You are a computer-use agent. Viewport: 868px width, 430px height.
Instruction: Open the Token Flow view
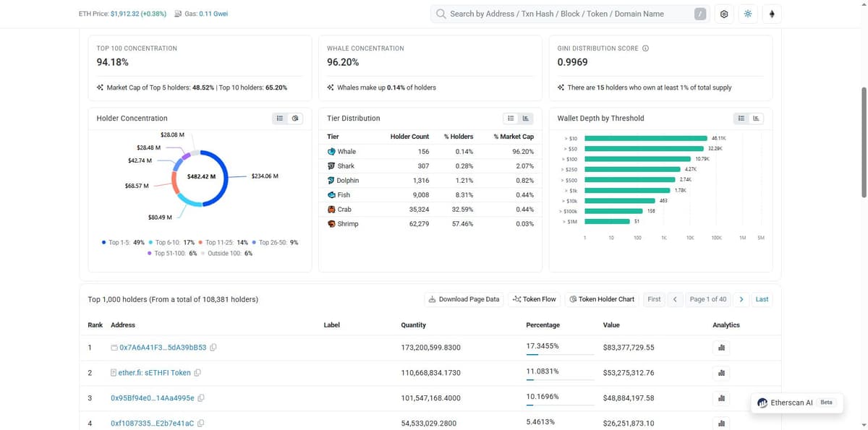[x=534, y=299]
